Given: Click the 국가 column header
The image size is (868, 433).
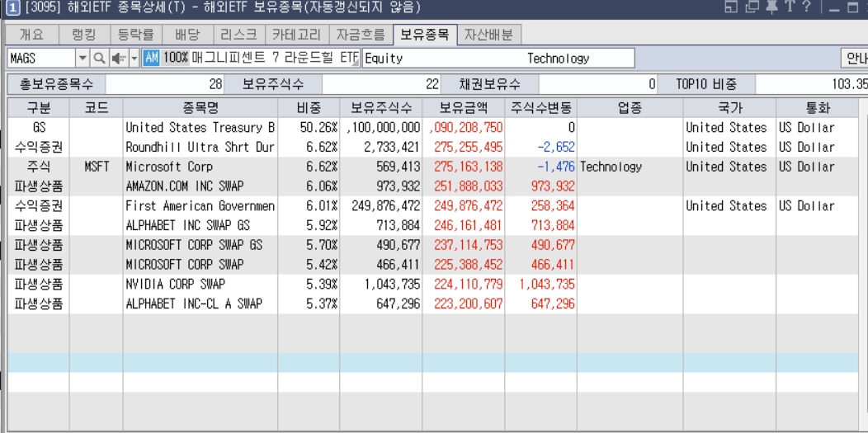Looking at the screenshot, I should click(x=729, y=108).
